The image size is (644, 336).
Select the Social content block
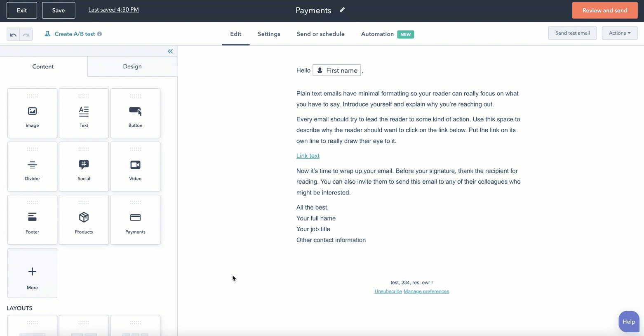[84, 167]
